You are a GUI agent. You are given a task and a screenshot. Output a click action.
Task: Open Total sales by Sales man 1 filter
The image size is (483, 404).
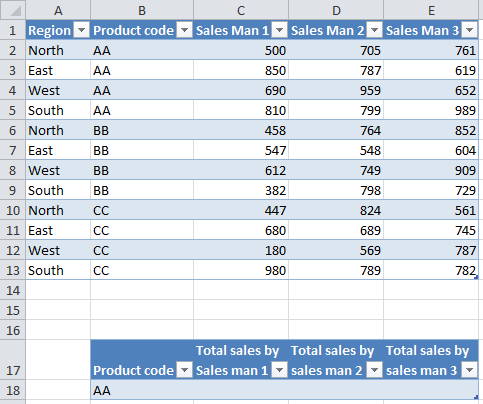click(279, 370)
